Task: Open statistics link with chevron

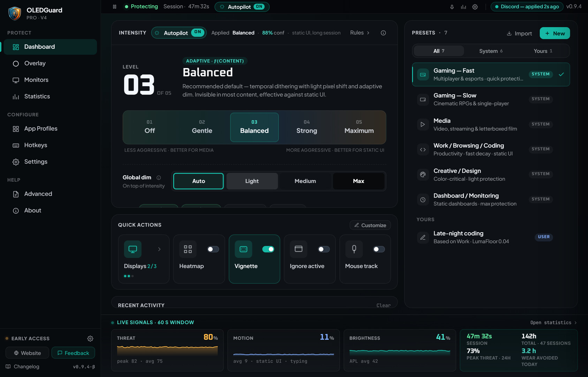Action: point(553,323)
